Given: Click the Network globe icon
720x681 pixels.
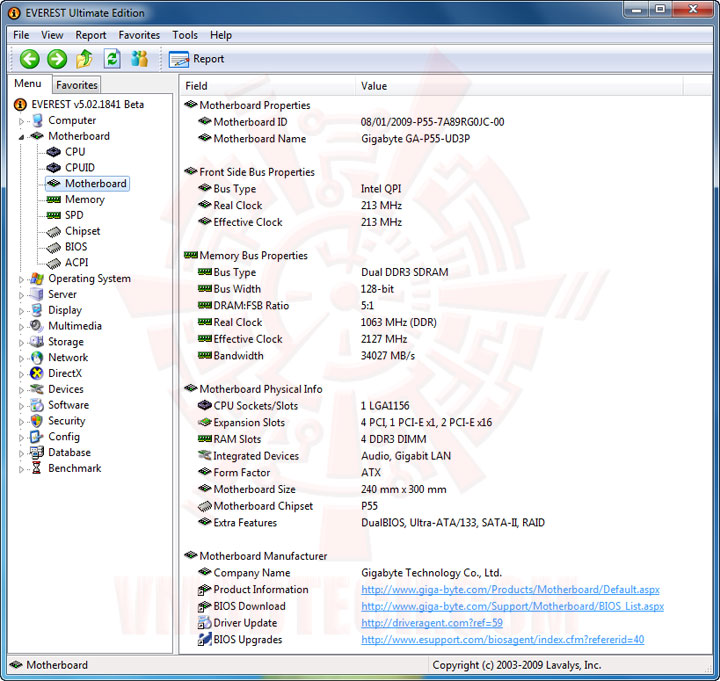Looking at the screenshot, I should click(37, 358).
